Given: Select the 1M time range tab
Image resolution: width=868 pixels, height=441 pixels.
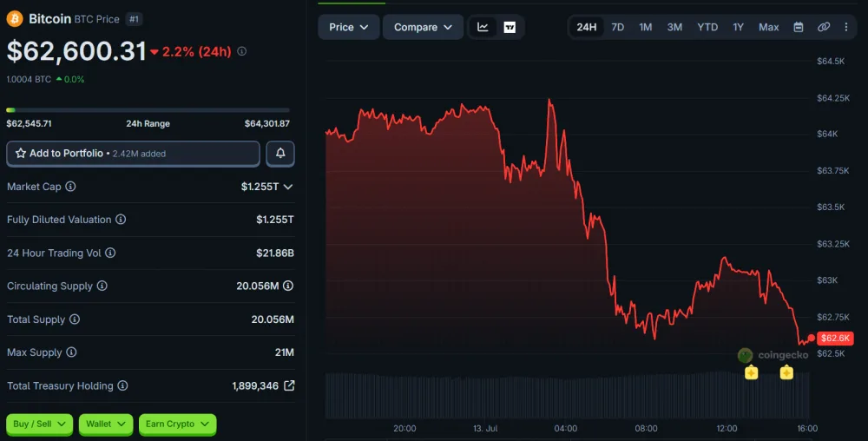Looking at the screenshot, I should coord(646,27).
